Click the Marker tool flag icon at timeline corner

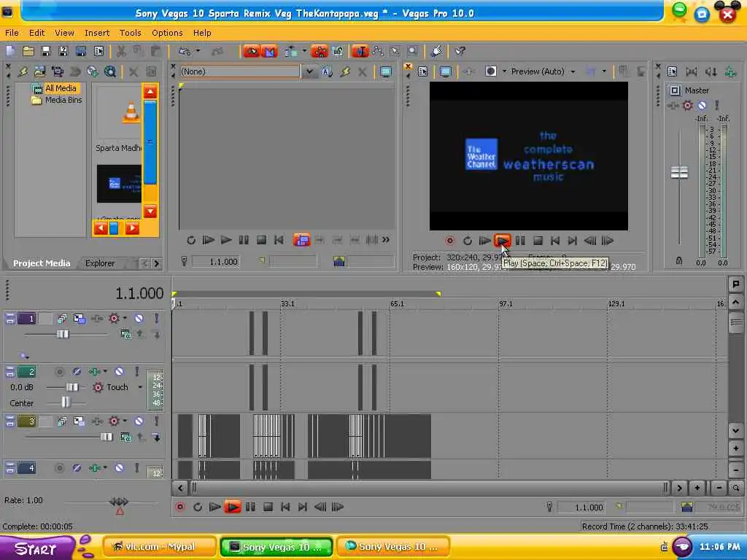point(735,284)
